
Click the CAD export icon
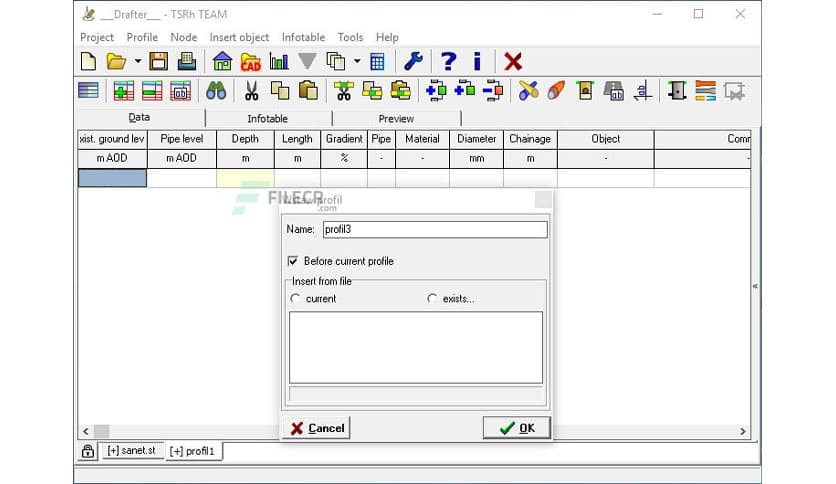coord(250,62)
